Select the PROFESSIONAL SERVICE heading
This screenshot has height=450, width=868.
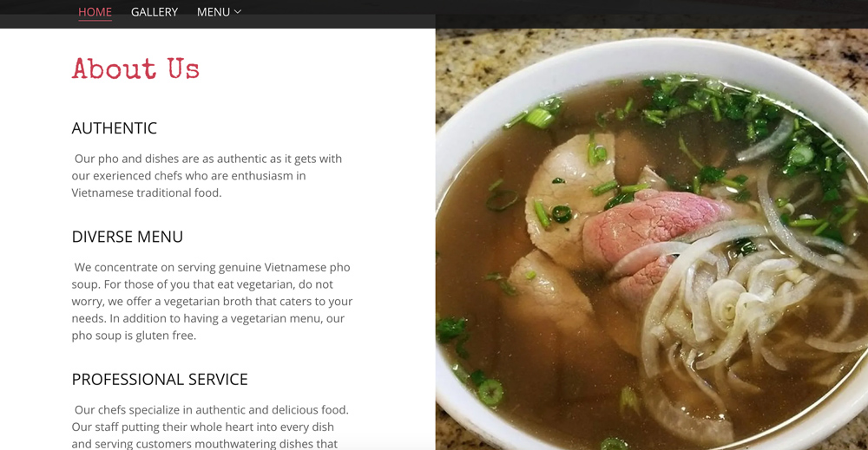click(160, 379)
